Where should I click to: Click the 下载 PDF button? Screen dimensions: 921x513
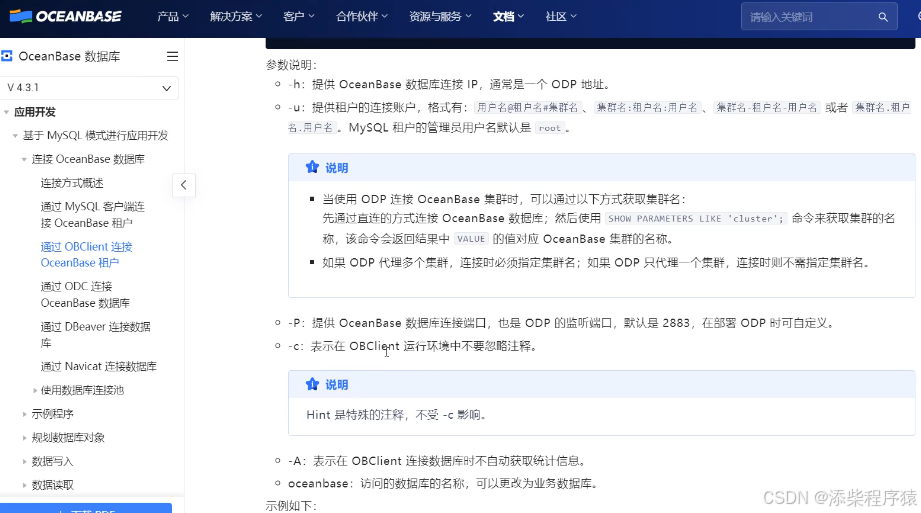pos(86,509)
